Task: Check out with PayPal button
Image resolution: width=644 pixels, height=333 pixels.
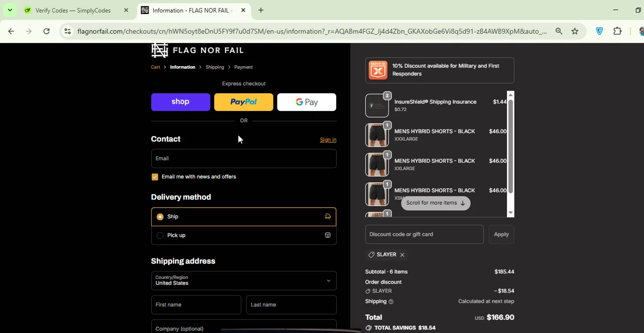Action: click(x=243, y=102)
